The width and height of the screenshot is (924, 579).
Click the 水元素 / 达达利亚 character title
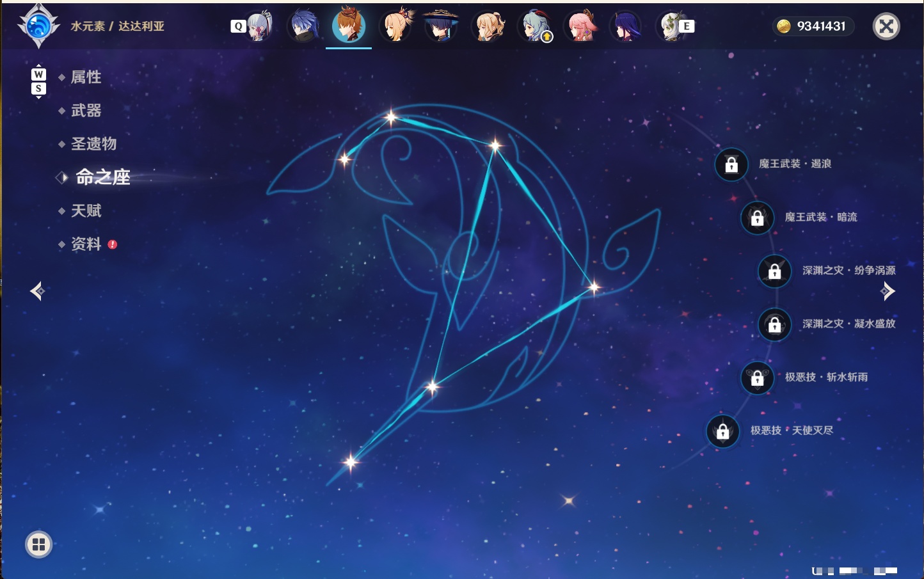pos(118,26)
